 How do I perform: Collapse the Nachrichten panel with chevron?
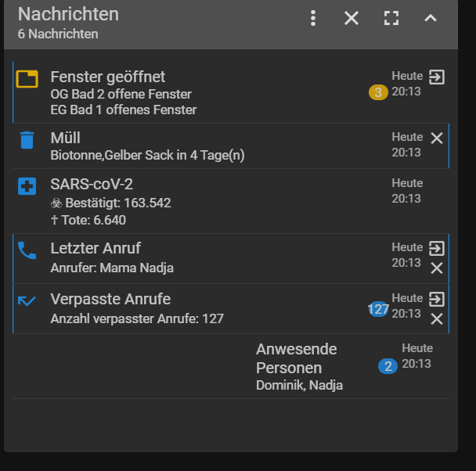click(431, 18)
